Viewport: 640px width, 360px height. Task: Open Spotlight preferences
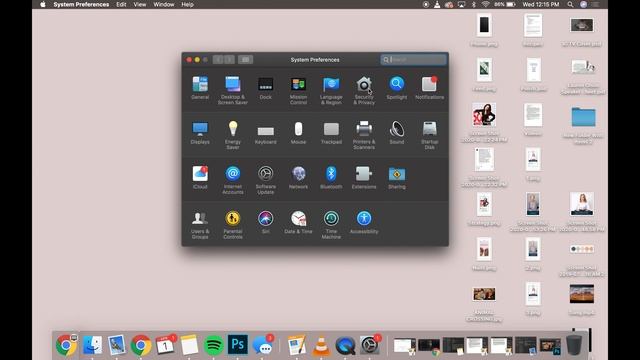pos(397,87)
